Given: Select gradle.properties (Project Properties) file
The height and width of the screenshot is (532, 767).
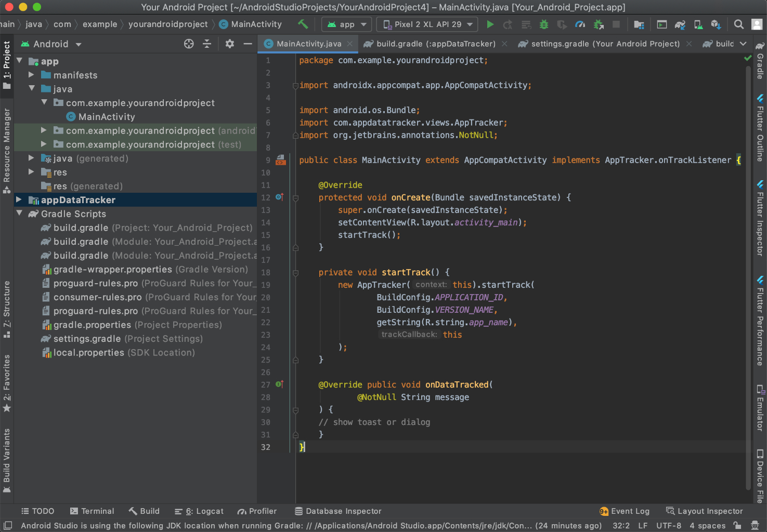Looking at the screenshot, I should [132, 325].
